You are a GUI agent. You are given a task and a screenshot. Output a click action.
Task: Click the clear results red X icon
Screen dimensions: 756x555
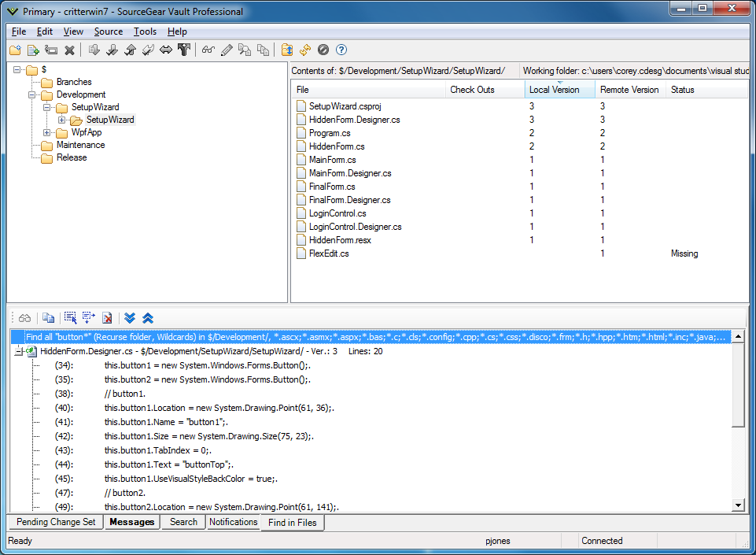pos(107,318)
